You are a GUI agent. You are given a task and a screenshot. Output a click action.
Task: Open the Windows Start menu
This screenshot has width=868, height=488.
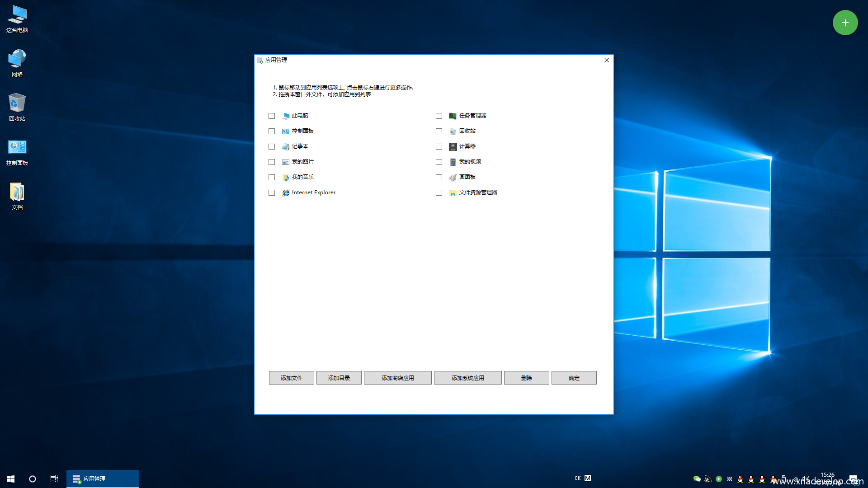click(x=11, y=479)
